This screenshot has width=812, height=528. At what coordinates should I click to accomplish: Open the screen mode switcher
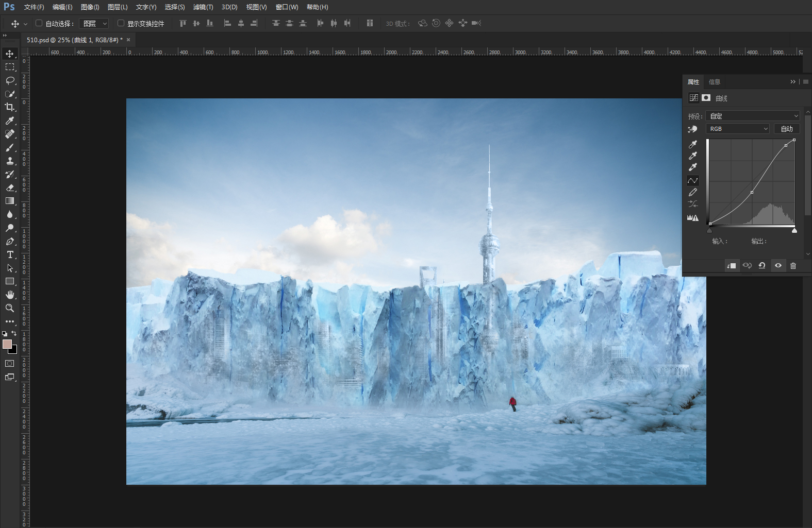point(10,377)
